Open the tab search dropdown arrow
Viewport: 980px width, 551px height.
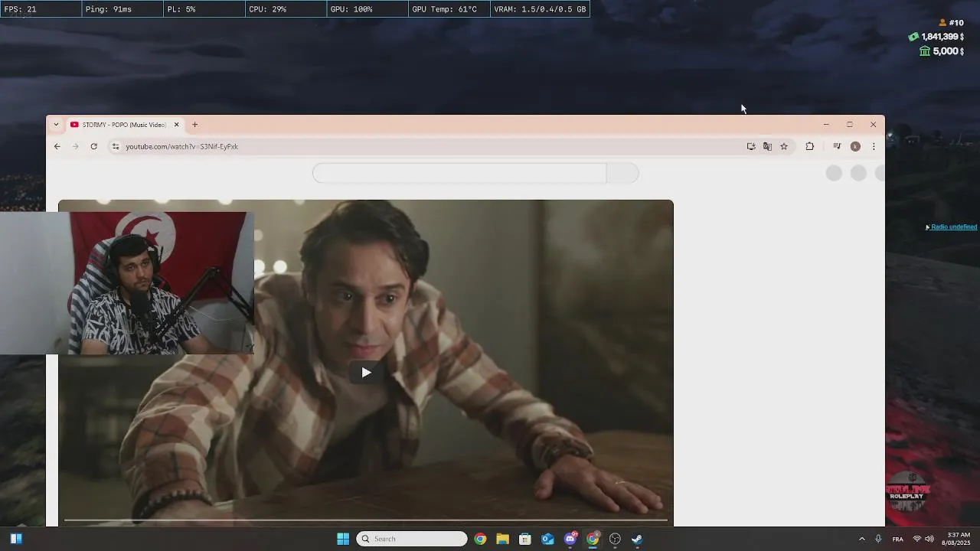56,125
